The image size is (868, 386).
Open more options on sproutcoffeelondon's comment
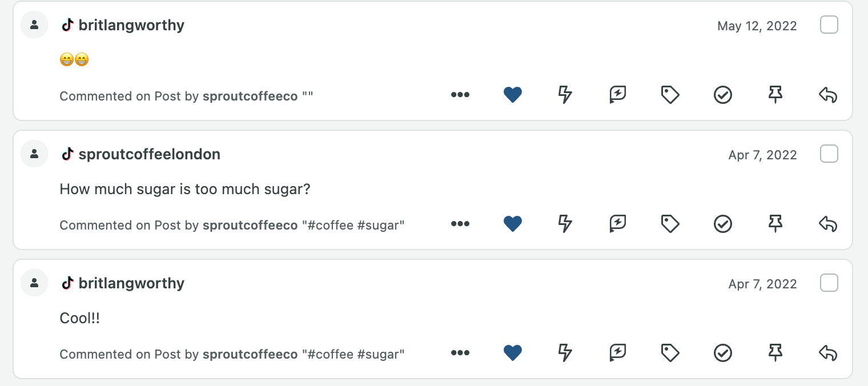coord(460,224)
